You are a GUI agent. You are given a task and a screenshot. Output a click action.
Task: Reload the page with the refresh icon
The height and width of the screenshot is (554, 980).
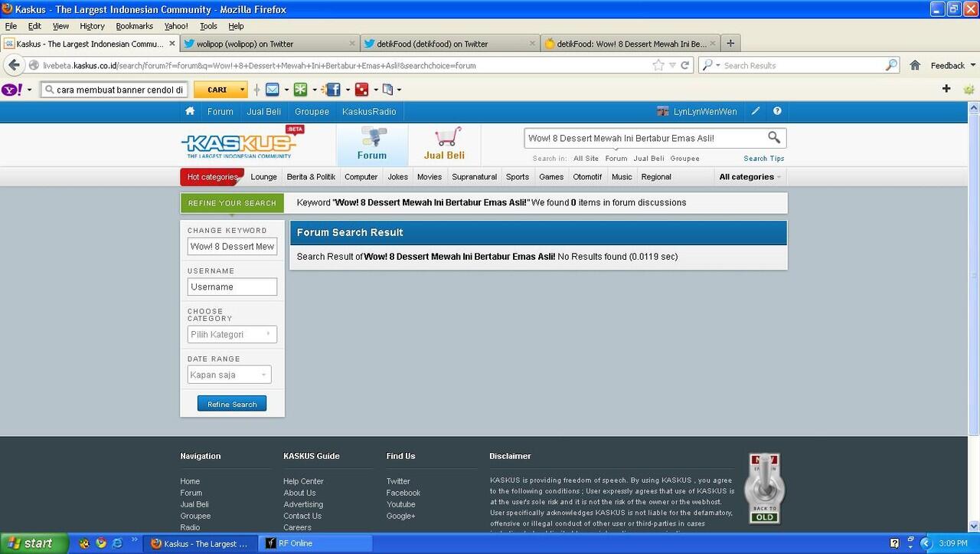pos(685,65)
